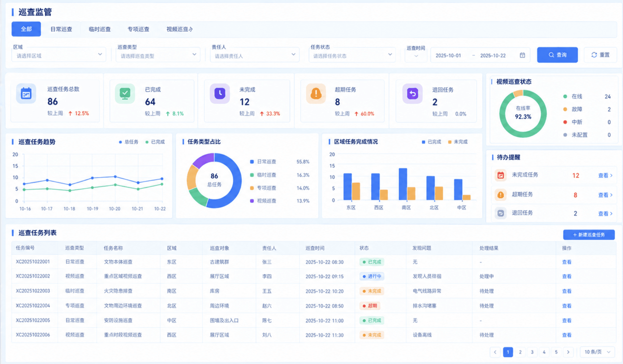Image resolution: width=623 pixels, height=364 pixels.
Task: Open the 责任人 select dropdown
Action: pyautogui.click(x=255, y=55)
